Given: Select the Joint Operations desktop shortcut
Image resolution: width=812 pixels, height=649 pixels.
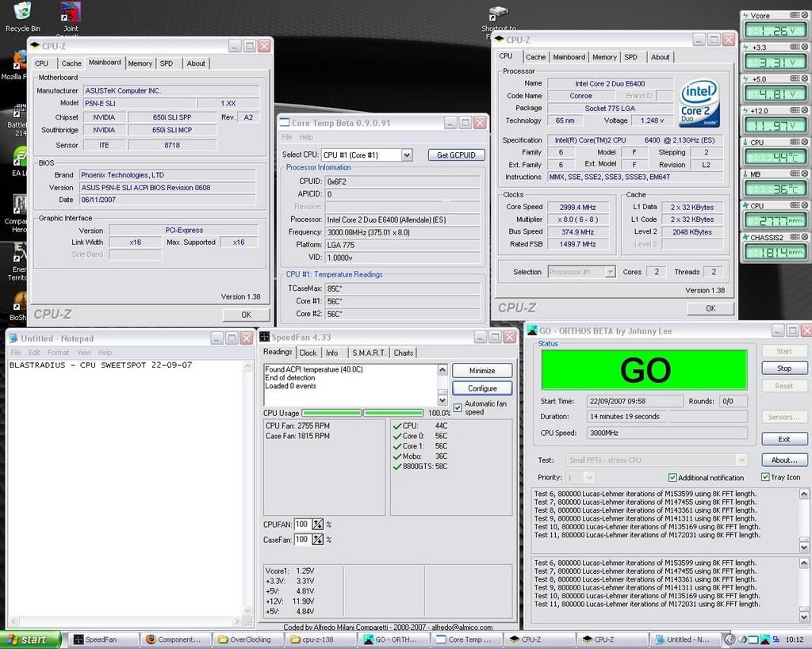Looking at the screenshot, I should click(x=71, y=18).
